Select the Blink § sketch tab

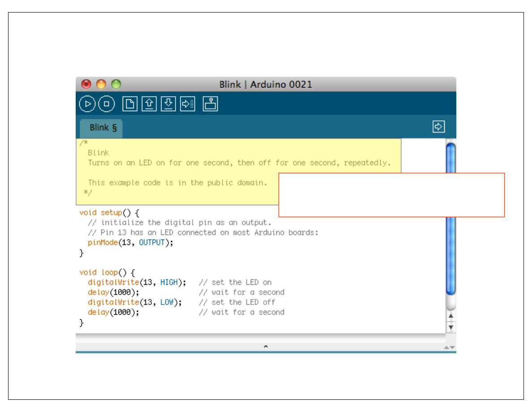tap(103, 128)
